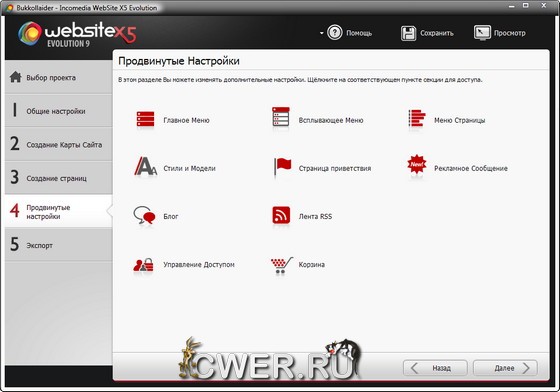Open the Корзина shopping cart icon
The height and width of the screenshot is (392, 560).
[282, 265]
